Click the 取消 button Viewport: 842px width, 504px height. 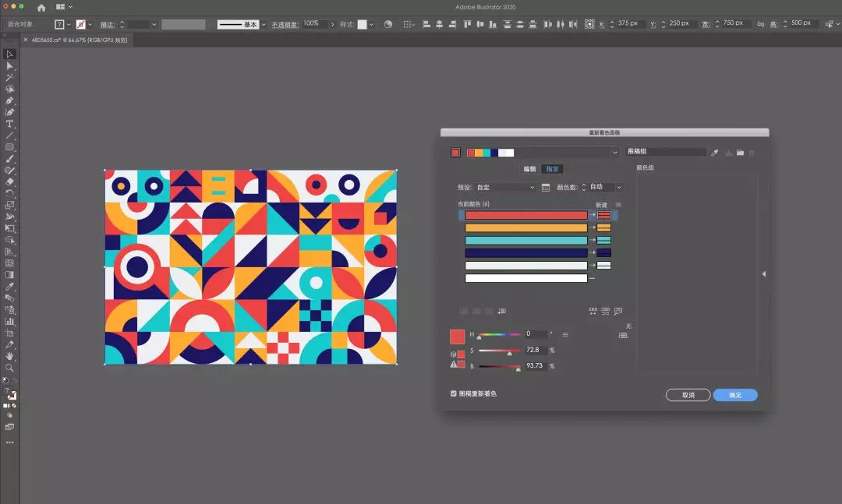[688, 396]
